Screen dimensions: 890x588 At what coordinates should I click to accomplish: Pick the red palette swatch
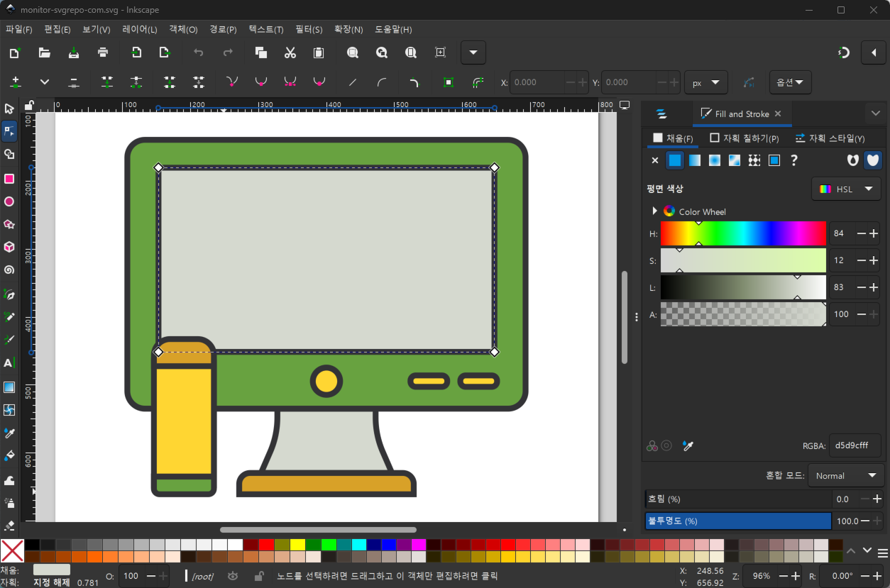click(x=266, y=545)
